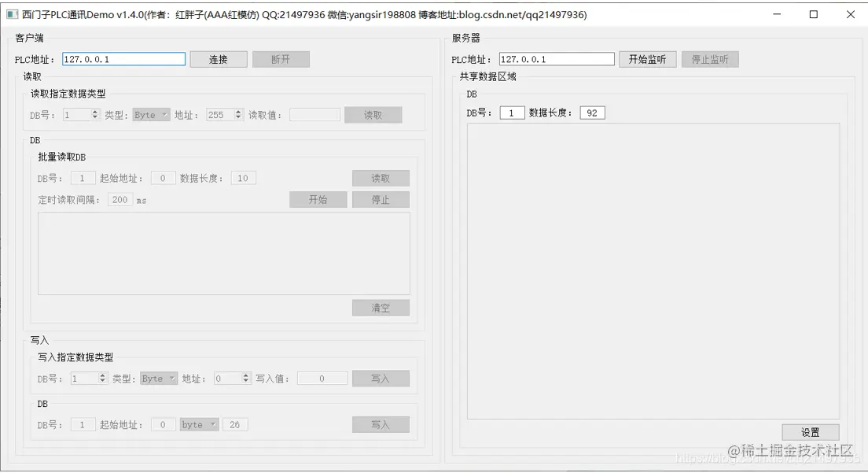This screenshot has height=473, width=868.
Task: Click 读取 in the 批量读取DB section
Action: 381,177
